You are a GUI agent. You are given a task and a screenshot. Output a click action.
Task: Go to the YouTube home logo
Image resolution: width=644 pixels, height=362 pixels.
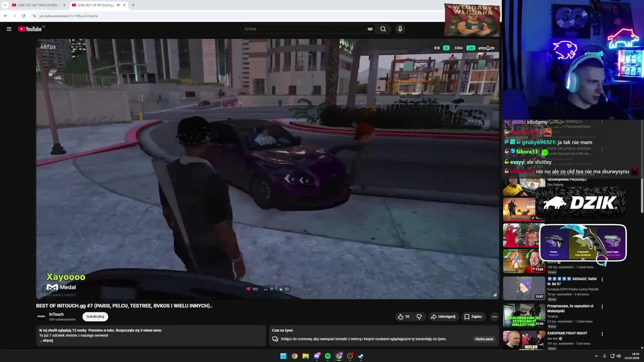30,29
